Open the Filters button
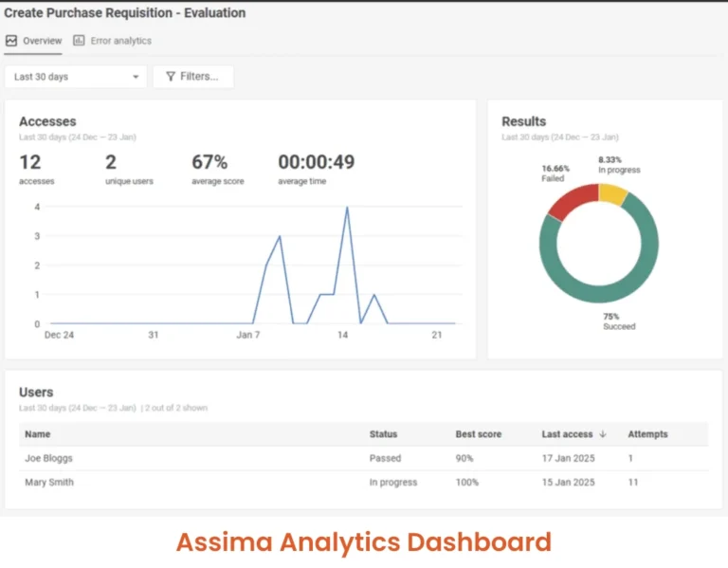Image resolution: width=728 pixels, height=568 pixels. point(193,77)
